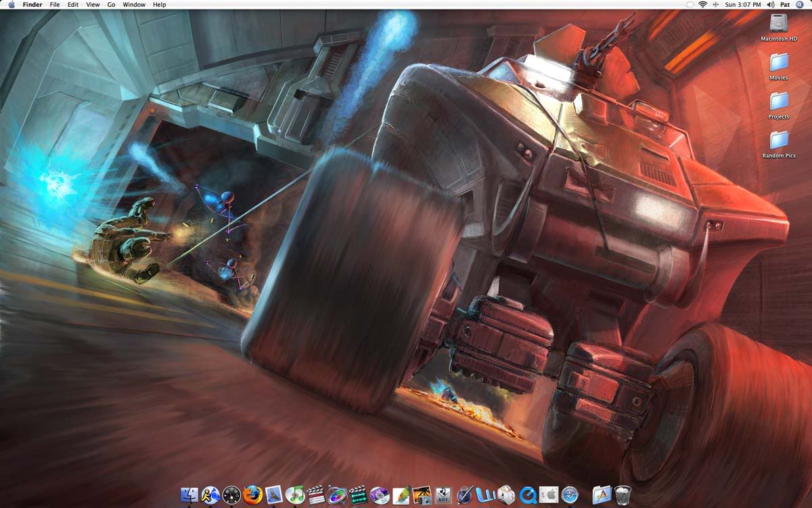The width and height of the screenshot is (812, 508).
Task: Open Spotlight search magnifier icon
Action: [x=800, y=5]
